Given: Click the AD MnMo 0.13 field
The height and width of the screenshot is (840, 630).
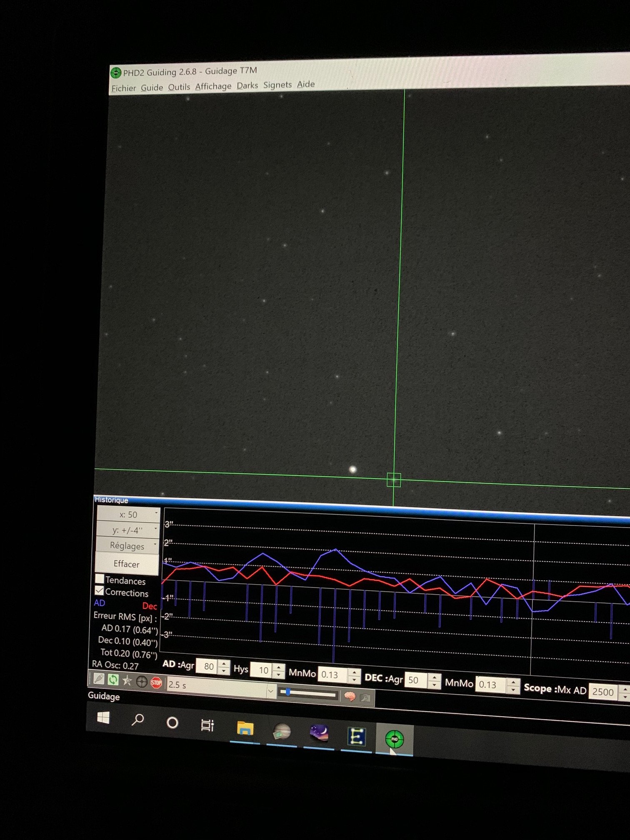Looking at the screenshot, I should click(x=333, y=675).
